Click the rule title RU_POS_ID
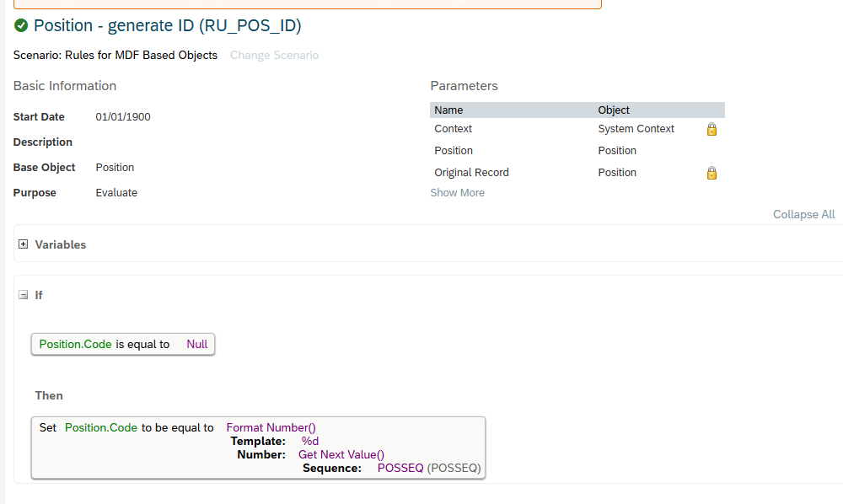 (167, 26)
